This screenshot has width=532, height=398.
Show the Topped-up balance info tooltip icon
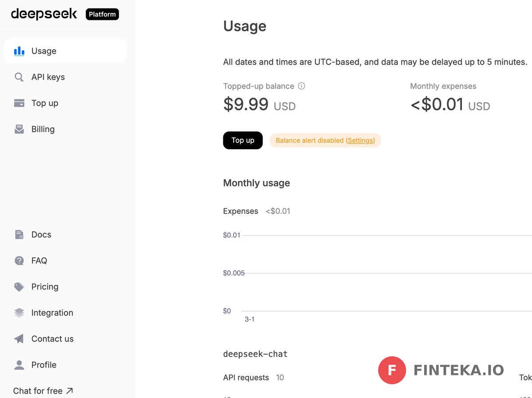[301, 86]
